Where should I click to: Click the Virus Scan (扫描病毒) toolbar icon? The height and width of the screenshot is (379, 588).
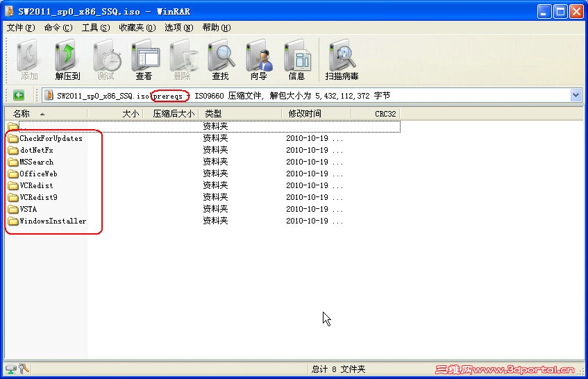(342, 60)
